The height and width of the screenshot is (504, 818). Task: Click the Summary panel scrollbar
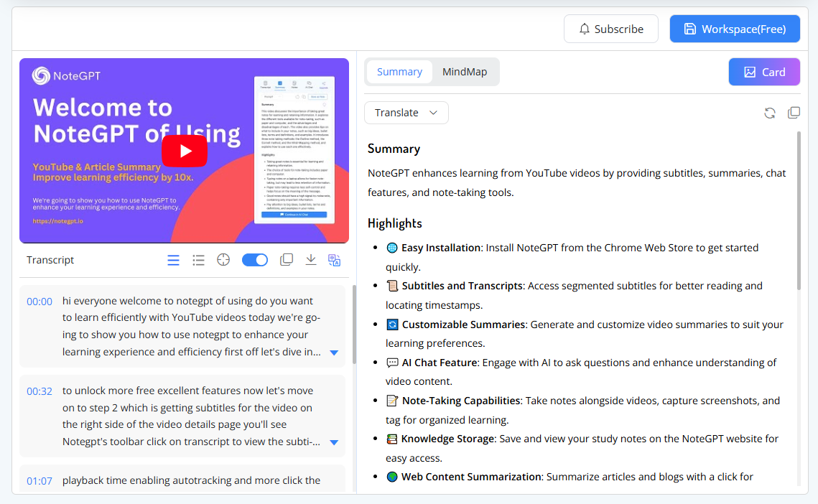click(799, 211)
